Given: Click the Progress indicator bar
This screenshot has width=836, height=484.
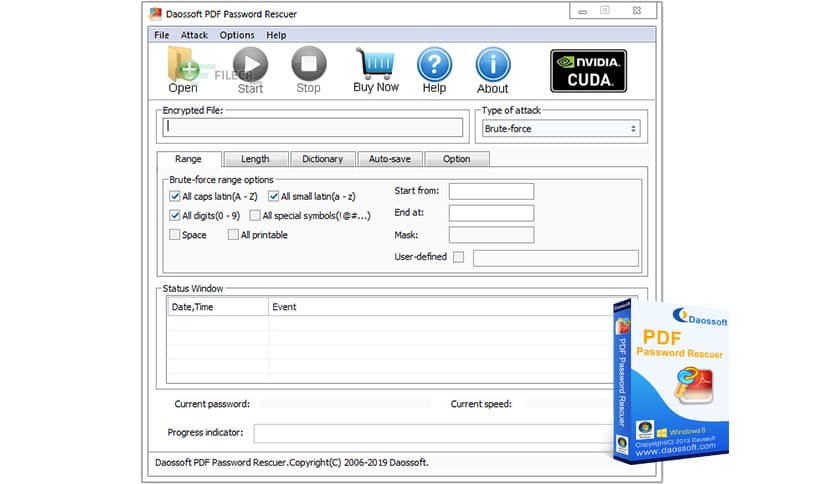Looking at the screenshot, I should click(434, 433).
